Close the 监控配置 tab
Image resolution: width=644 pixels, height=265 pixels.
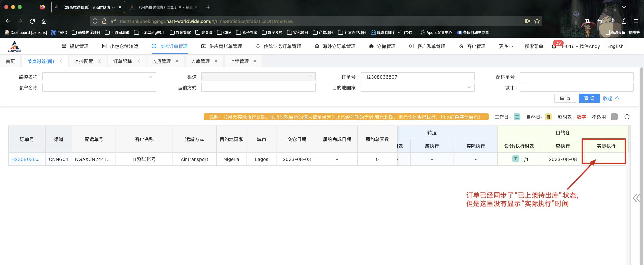click(99, 61)
